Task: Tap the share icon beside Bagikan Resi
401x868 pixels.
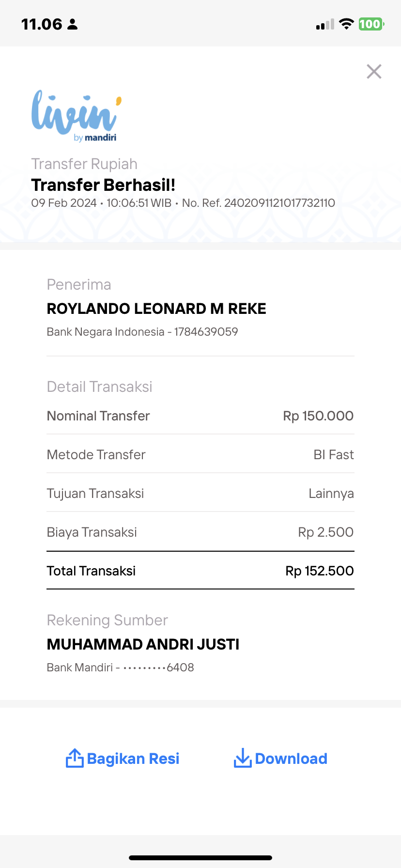Action: pyautogui.click(x=75, y=758)
